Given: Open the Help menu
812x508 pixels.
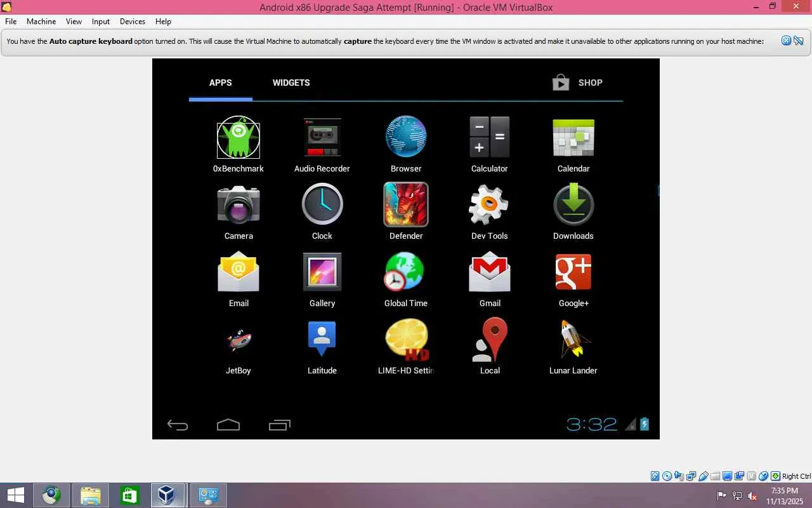Looking at the screenshot, I should [x=163, y=21].
